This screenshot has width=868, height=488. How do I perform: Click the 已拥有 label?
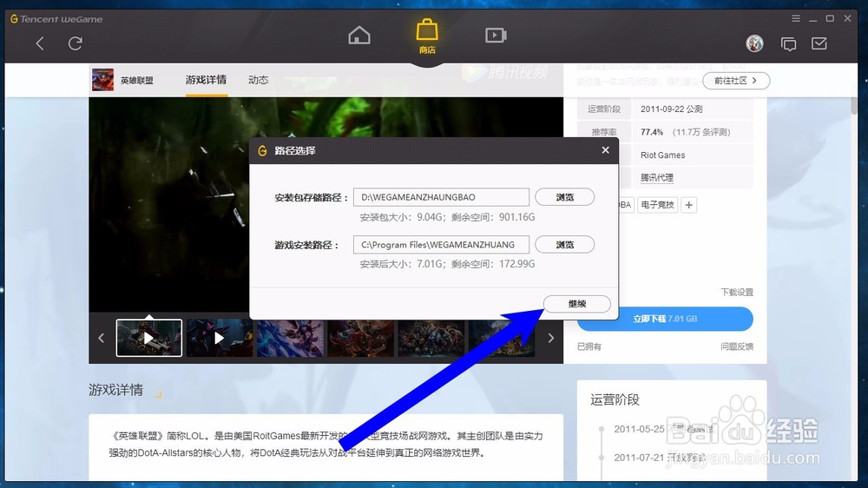click(x=589, y=346)
